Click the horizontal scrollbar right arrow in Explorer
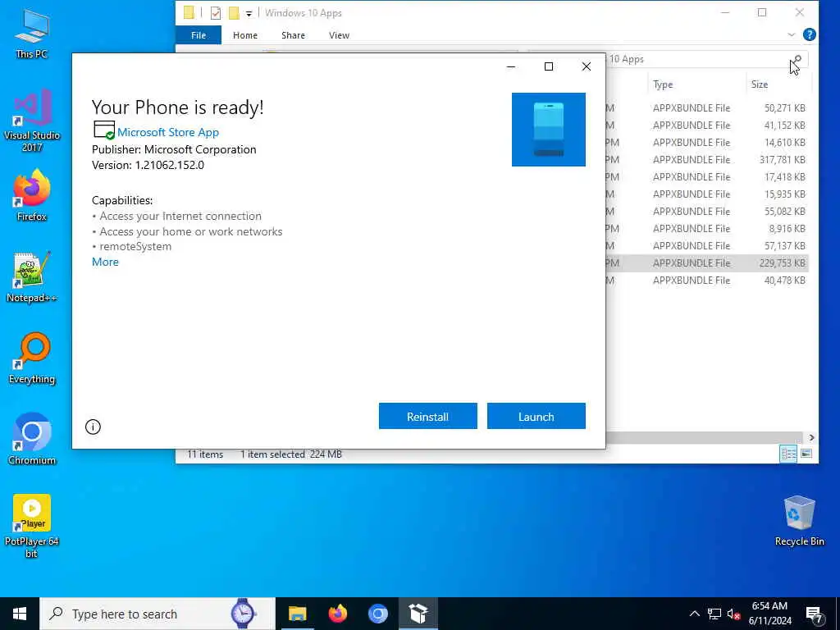 coord(811,438)
